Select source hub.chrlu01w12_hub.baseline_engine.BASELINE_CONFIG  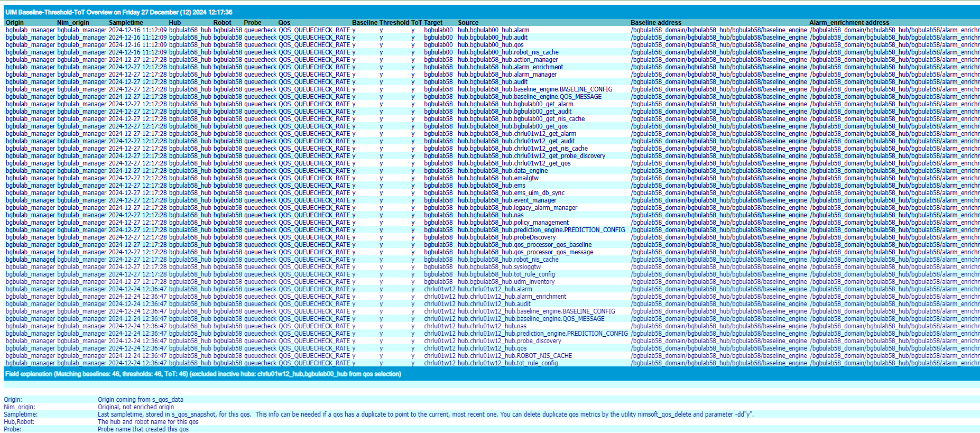click(x=537, y=311)
